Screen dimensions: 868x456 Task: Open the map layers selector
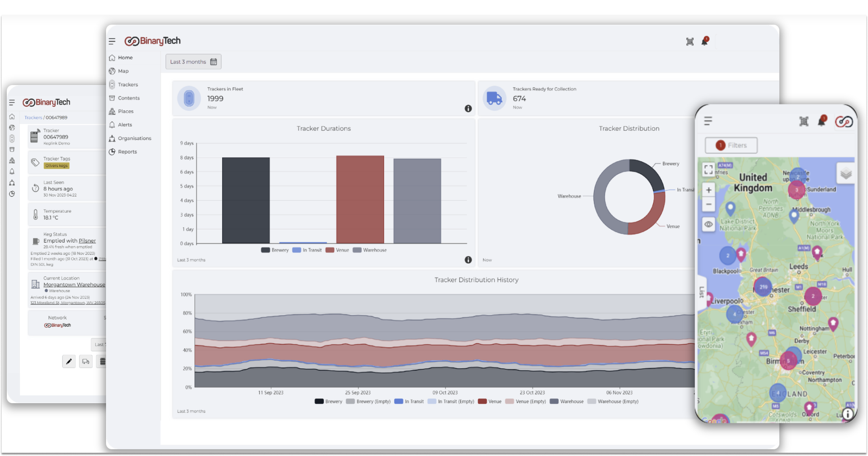tap(846, 174)
